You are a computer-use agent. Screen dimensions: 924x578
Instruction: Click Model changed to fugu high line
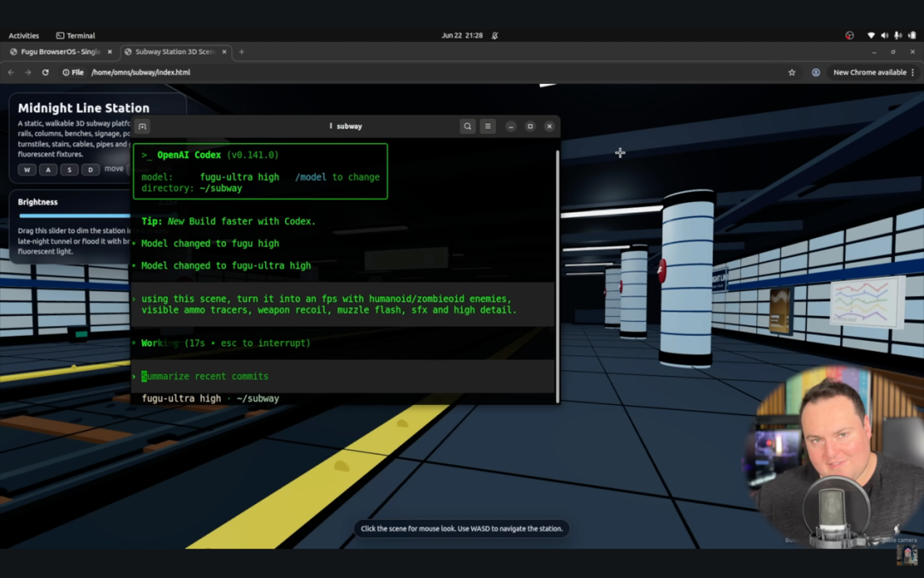[x=210, y=243]
